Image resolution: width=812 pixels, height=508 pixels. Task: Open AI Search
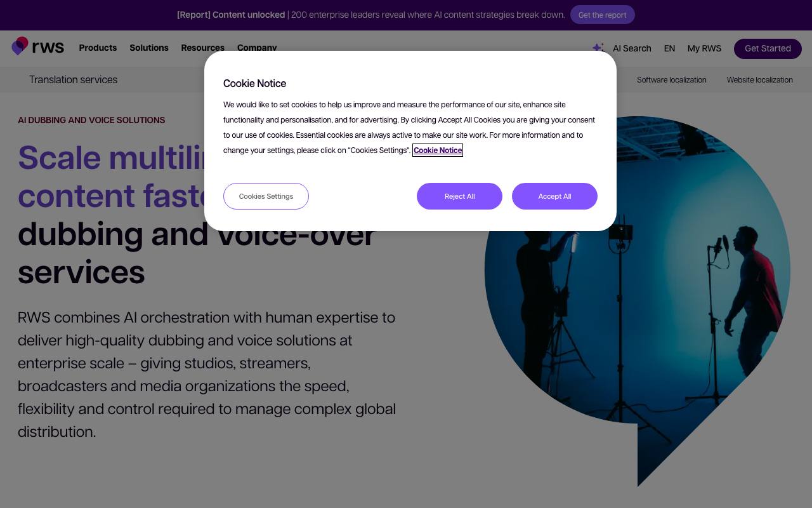tap(632, 48)
